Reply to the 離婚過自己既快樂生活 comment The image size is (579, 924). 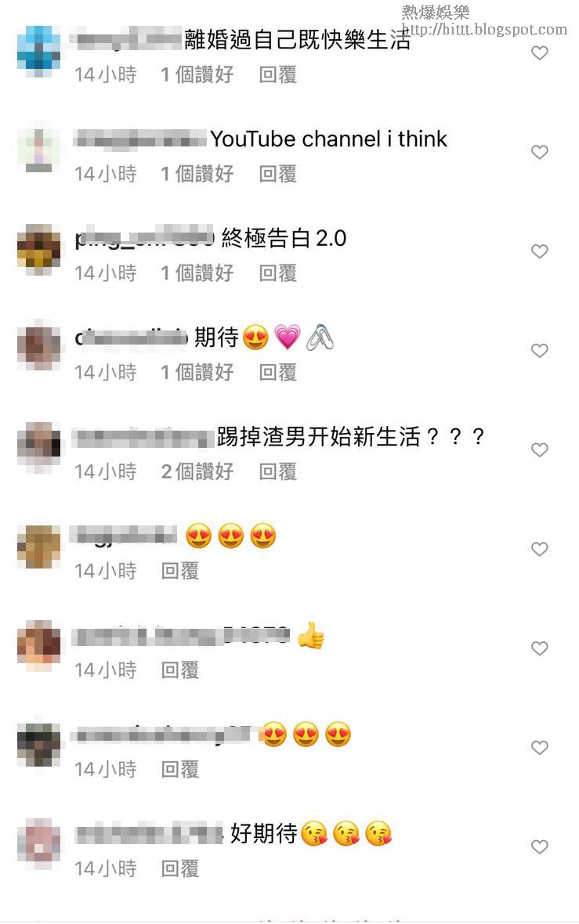(x=277, y=75)
